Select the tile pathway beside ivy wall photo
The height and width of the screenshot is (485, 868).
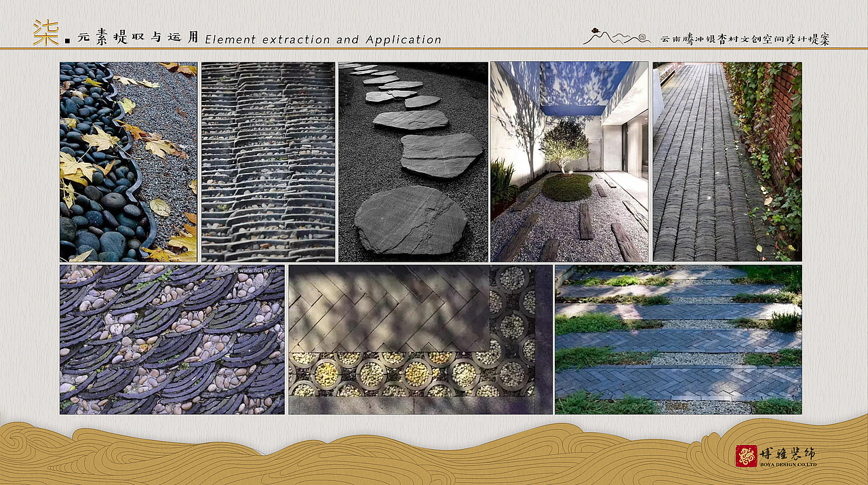pyautogui.click(x=727, y=162)
